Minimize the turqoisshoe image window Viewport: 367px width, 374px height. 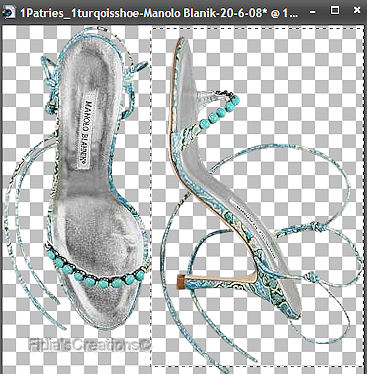(x=312, y=12)
